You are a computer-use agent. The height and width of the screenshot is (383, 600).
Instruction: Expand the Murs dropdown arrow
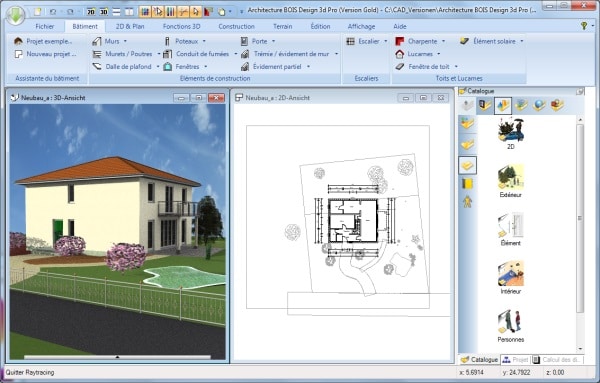(125, 41)
